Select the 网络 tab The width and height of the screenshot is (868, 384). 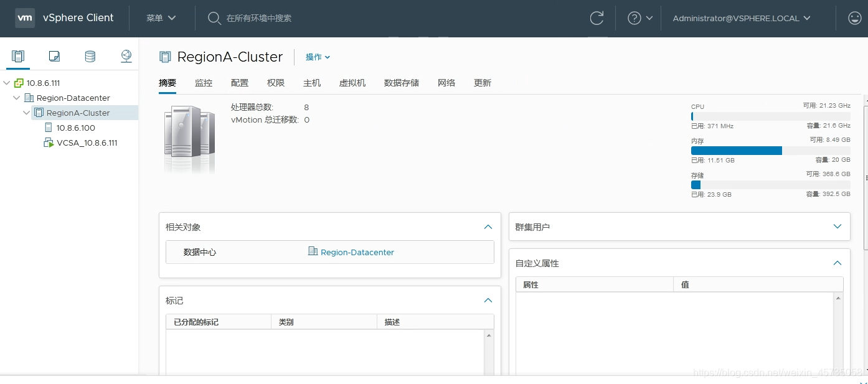click(446, 83)
